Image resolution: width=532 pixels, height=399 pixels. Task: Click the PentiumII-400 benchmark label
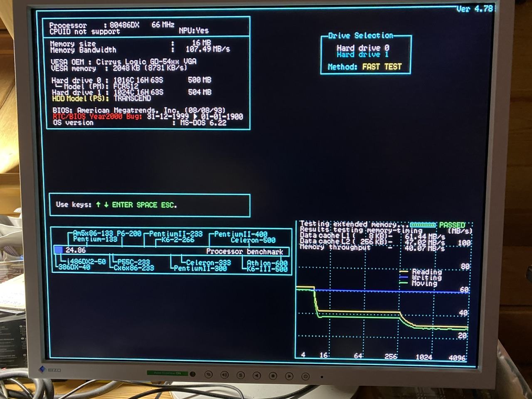pos(241,234)
